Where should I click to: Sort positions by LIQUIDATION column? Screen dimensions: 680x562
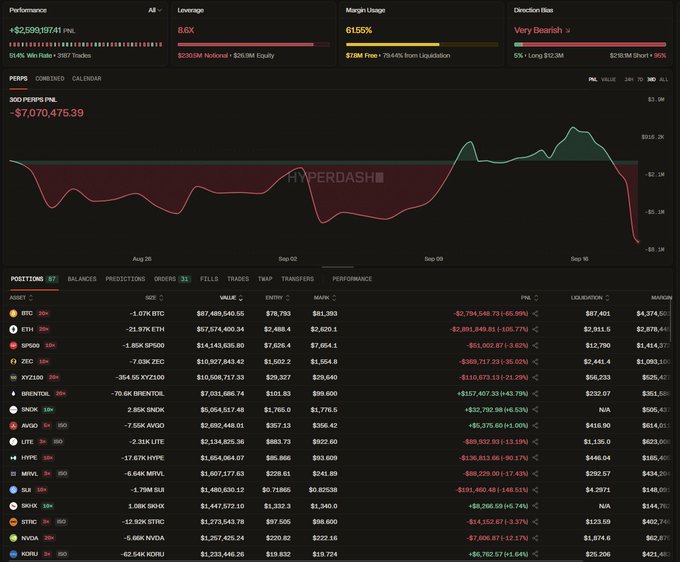[x=590, y=298]
